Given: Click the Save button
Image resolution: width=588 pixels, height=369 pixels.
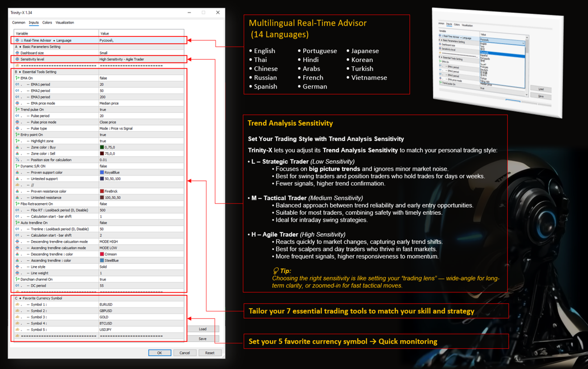Looking at the screenshot, I should (203, 339).
